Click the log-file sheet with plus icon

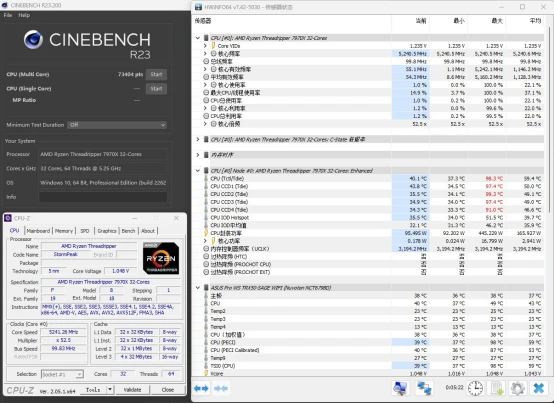click(x=497, y=388)
